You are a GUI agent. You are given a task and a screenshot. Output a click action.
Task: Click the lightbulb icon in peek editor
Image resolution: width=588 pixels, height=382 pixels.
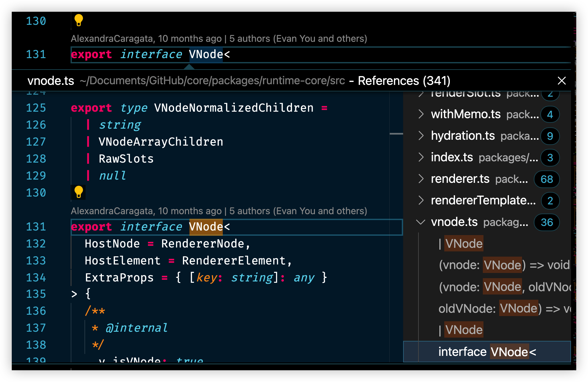pyautogui.click(x=78, y=192)
